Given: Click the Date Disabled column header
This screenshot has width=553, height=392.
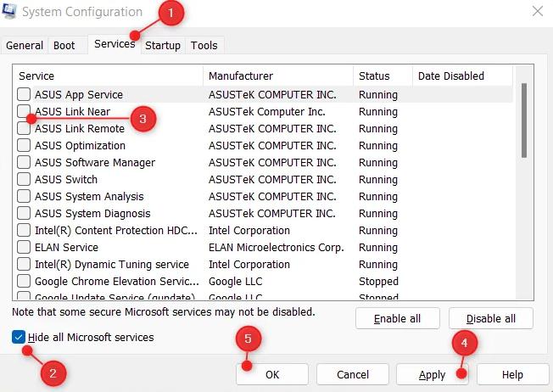Looking at the screenshot, I should tap(462, 76).
